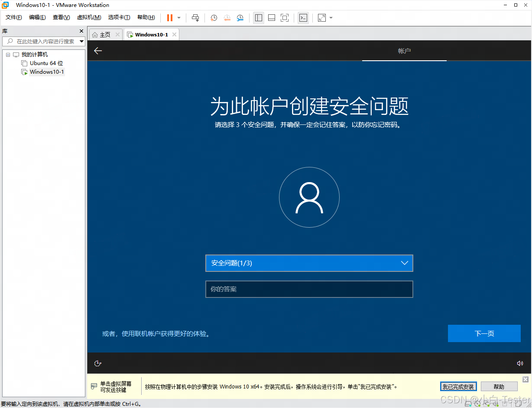Click the 为此帐户创建安全问题 heading
Viewport: 532px width, 408px height.
pos(309,106)
